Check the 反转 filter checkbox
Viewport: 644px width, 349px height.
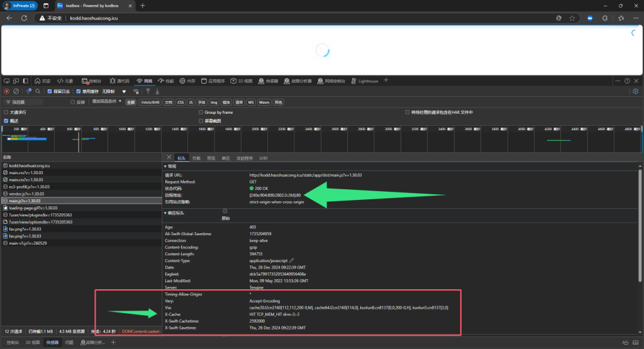73,102
